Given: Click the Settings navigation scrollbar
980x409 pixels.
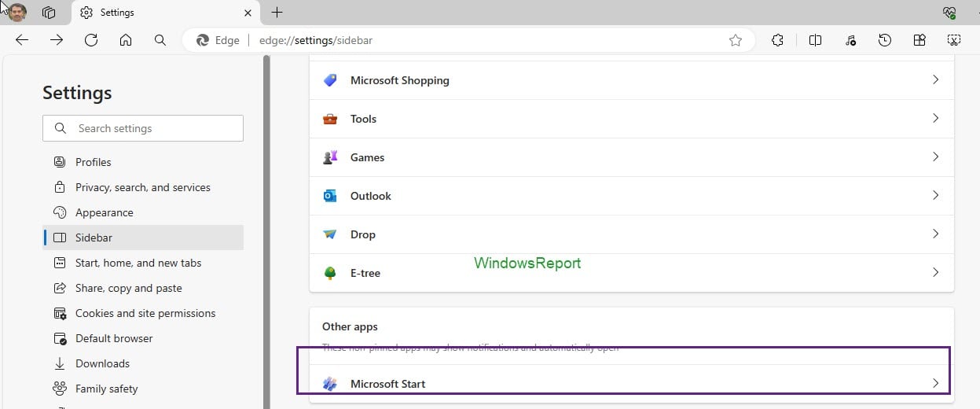Looking at the screenshot, I should [266, 232].
